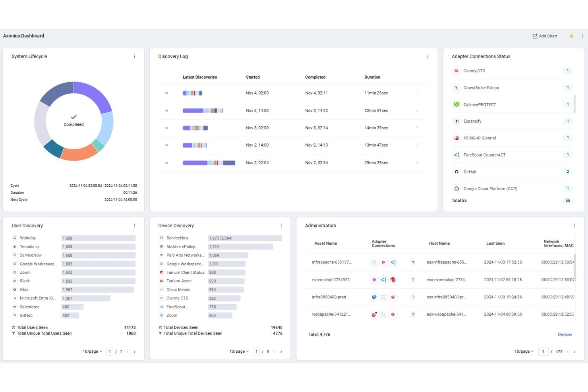Open the Administrators panel options menu

pos(574,226)
